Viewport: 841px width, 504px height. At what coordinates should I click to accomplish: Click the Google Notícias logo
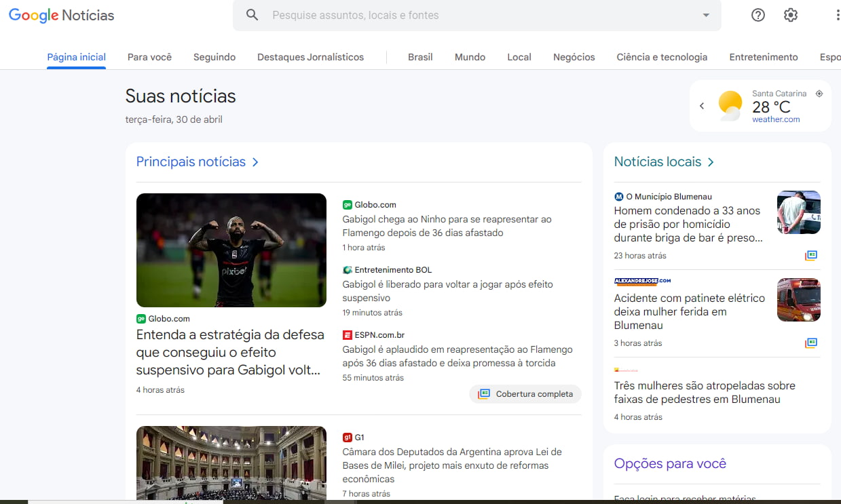pos(61,15)
